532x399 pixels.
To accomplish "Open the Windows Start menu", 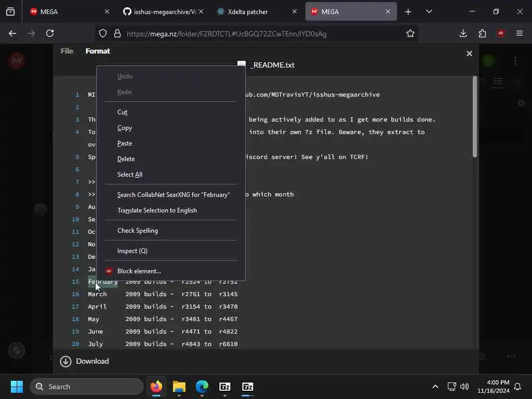I will (x=17, y=387).
